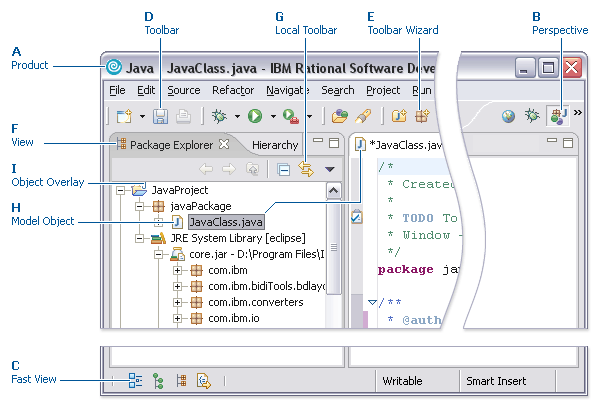Click the External Tools run icon
Image resolution: width=601 pixels, height=405 pixels.
click(x=291, y=116)
